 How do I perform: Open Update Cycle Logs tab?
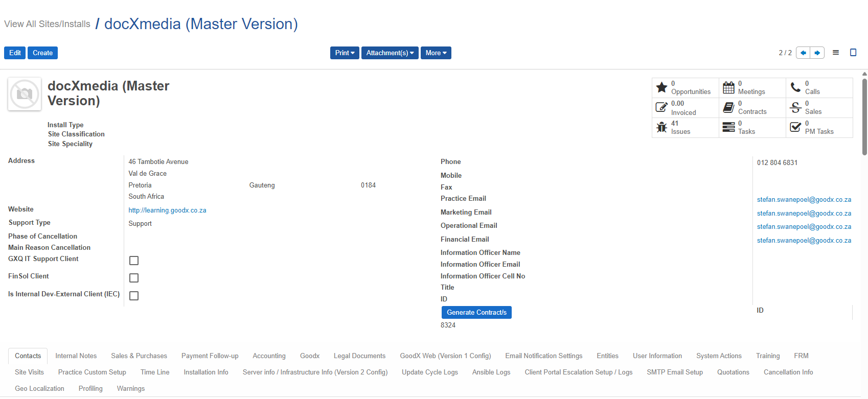click(x=430, y=372)
